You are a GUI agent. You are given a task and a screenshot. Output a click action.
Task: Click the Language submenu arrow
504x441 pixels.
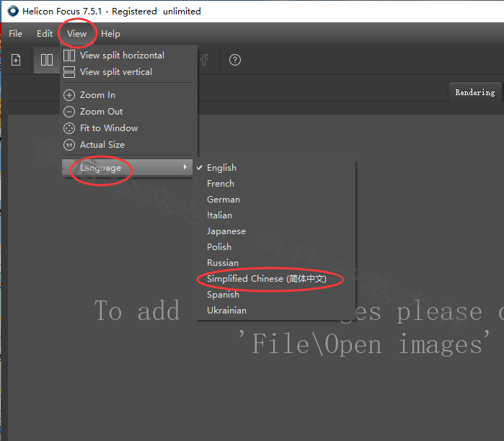tap(185, 167)
